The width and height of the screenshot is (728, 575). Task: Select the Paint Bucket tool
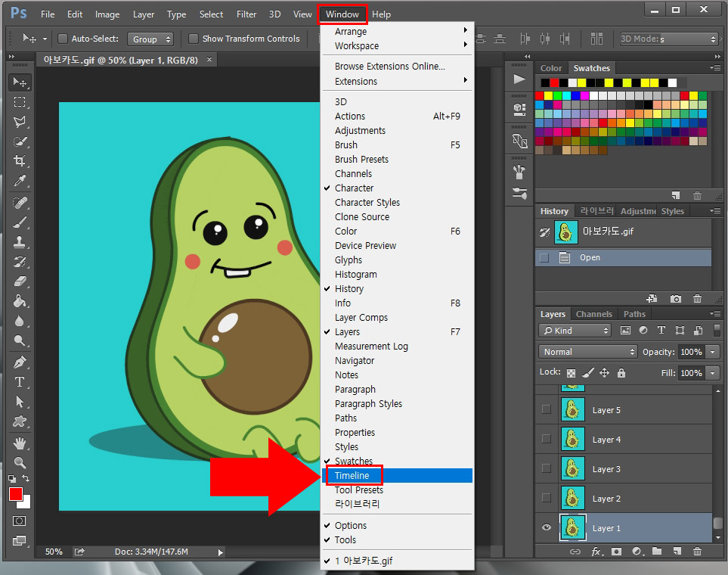coord(20,301)
